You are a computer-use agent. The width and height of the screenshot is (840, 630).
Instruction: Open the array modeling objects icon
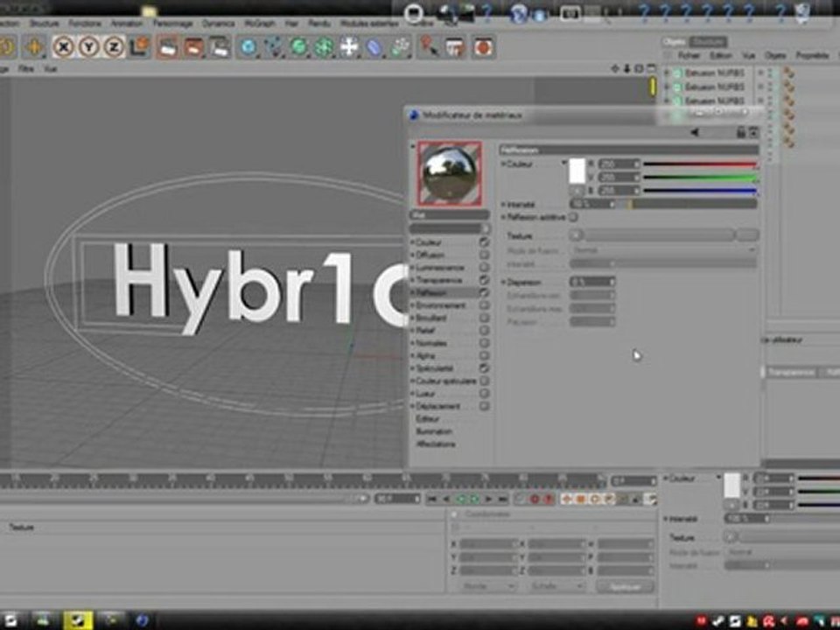(x=324, y=47)
